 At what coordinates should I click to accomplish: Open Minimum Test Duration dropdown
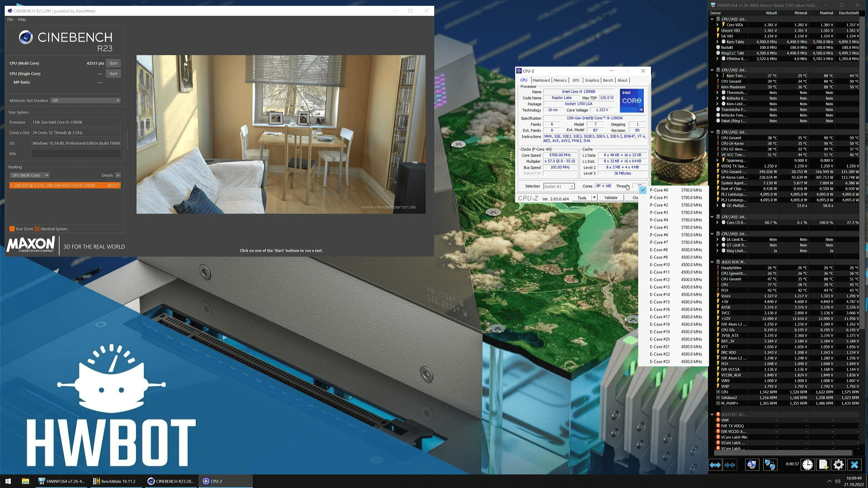(85, 100)
